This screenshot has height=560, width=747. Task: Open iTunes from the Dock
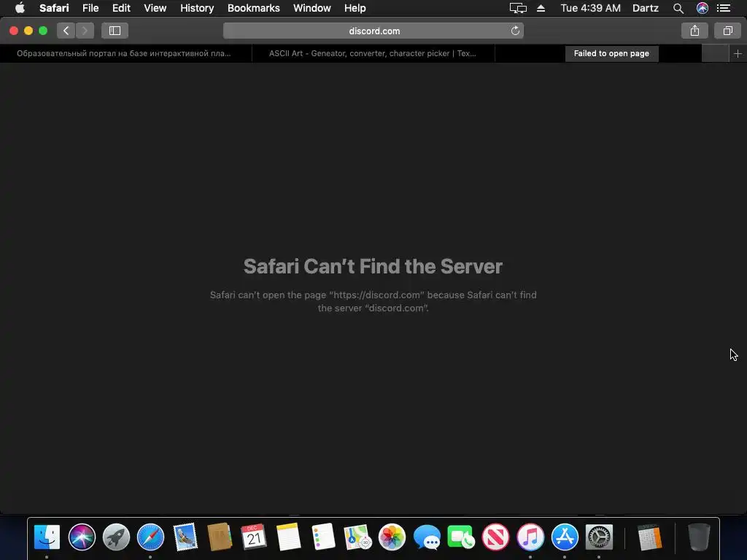click(530, 537)
